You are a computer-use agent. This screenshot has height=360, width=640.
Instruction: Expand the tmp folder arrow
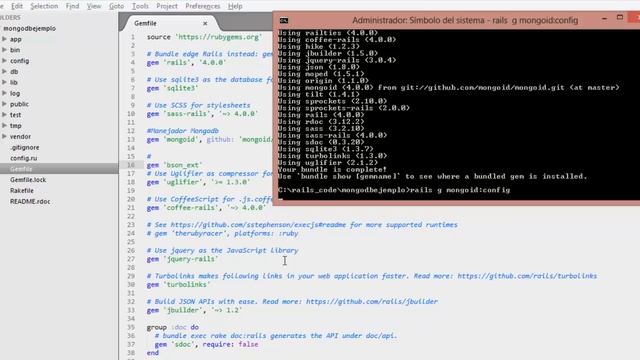pos(4,126)
